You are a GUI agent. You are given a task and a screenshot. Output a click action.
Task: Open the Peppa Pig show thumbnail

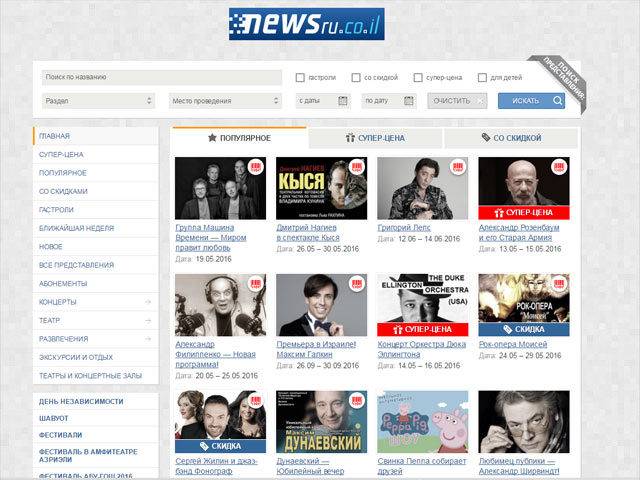[x=422, y=422]
